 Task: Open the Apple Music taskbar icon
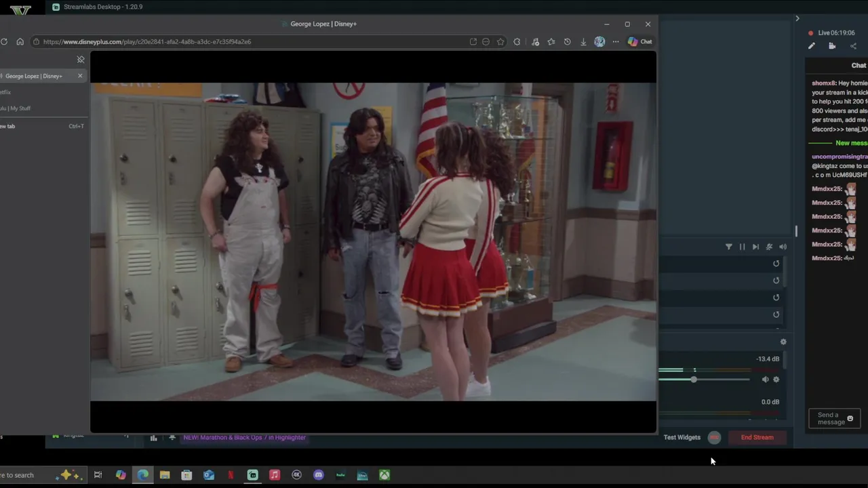[275, 475]
